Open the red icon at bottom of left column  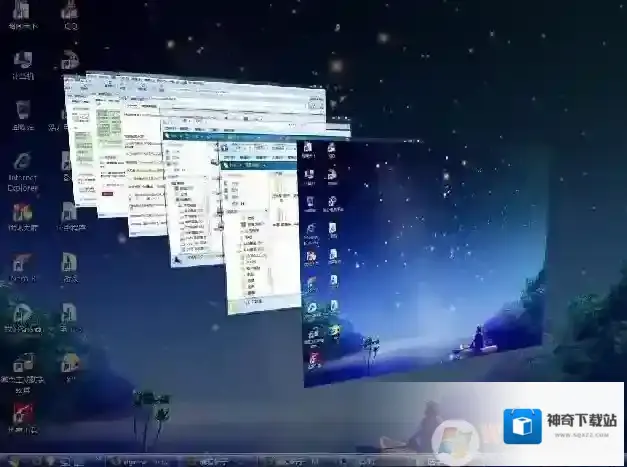22,412
